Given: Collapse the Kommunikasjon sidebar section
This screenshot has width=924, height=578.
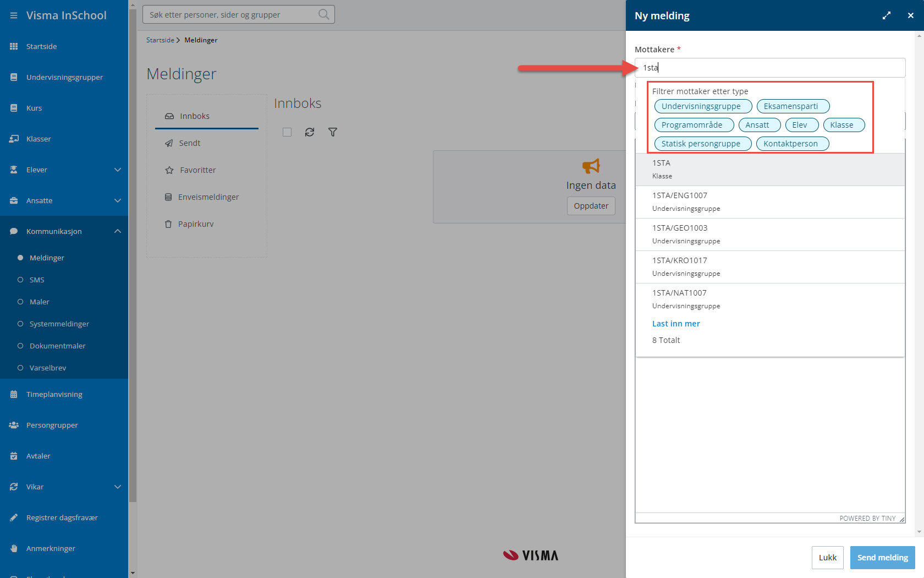Looking at the screenshot, I should coord(117,231).
